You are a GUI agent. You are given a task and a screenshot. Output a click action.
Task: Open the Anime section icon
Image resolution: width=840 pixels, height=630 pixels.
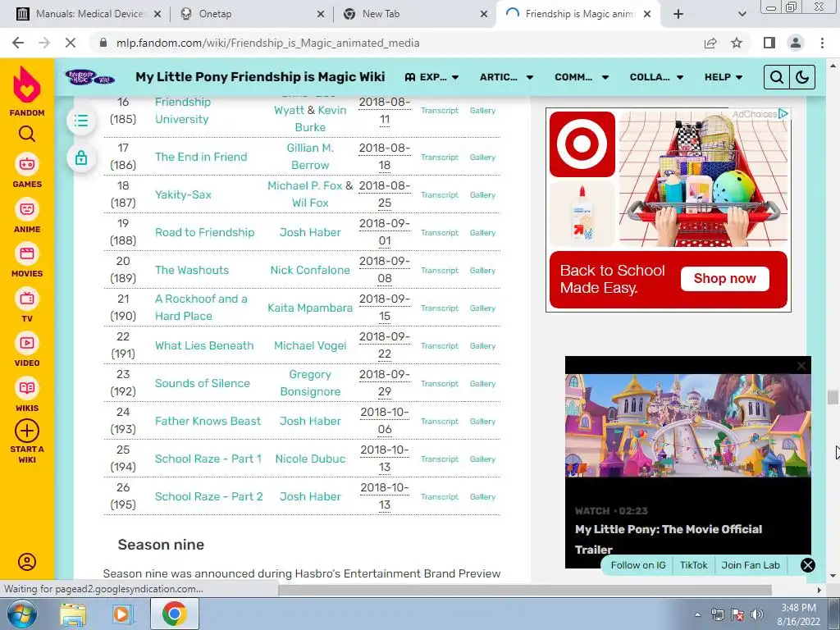tap(27, 209)
